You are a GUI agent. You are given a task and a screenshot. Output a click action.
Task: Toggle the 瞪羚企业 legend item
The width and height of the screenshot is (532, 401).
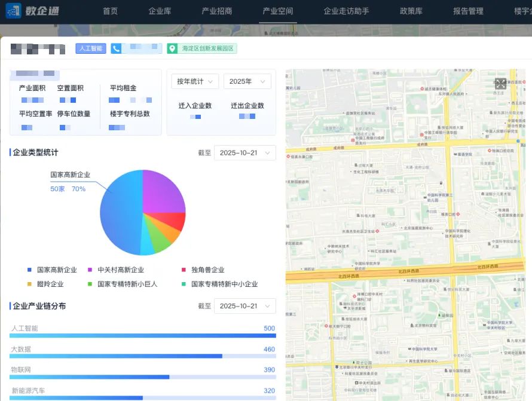click(45, 284)
